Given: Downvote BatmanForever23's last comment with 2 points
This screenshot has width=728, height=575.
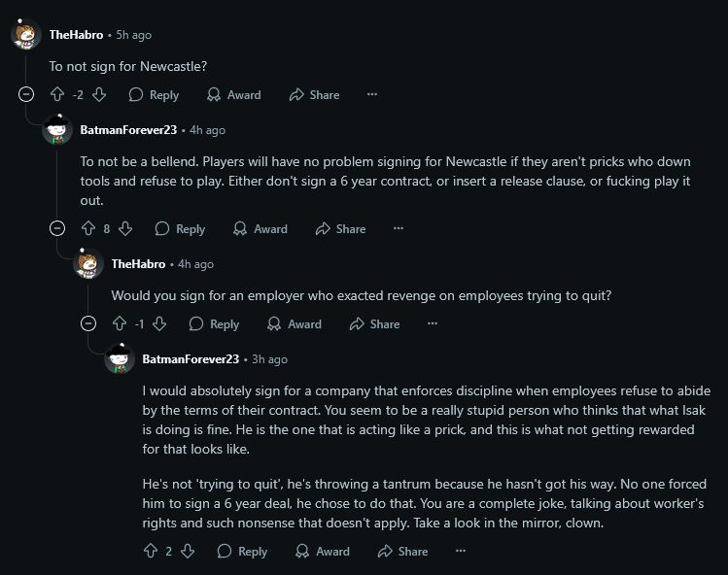Looking at the screenshot, I should tap(188, 552).
